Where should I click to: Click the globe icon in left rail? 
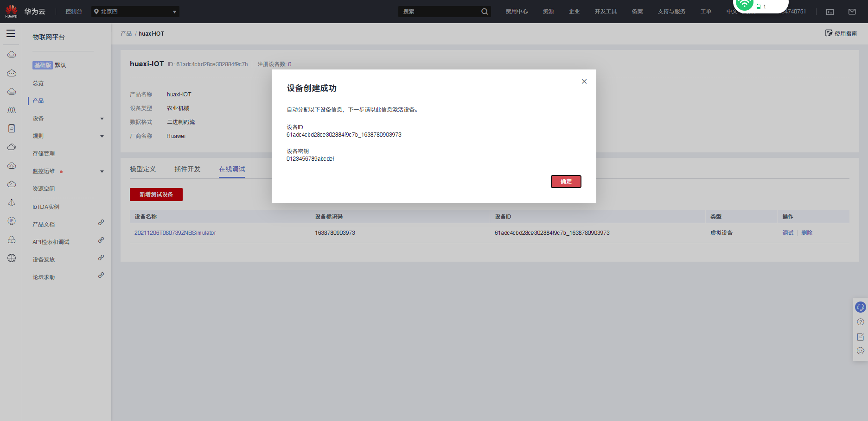(12, 258)
